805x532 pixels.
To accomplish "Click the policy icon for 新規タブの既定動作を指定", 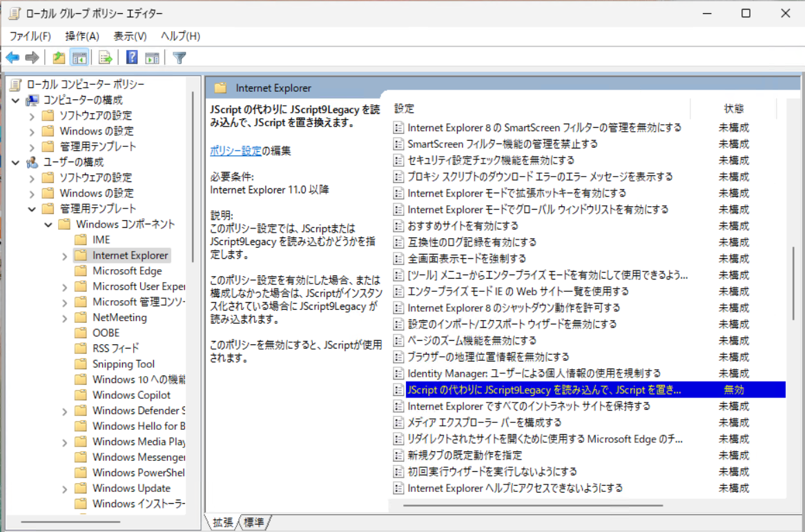I will point(398,455).
